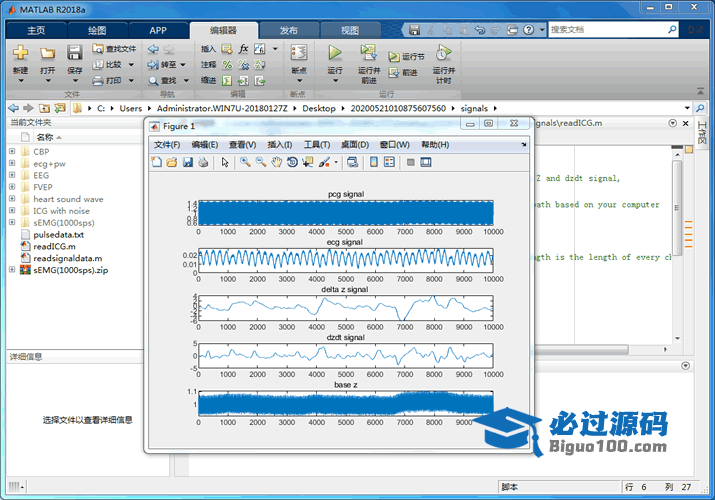Viewport: 715px width, 500px height.
Task: Click the Open (打开) folder icon
Action: point(47,53)
